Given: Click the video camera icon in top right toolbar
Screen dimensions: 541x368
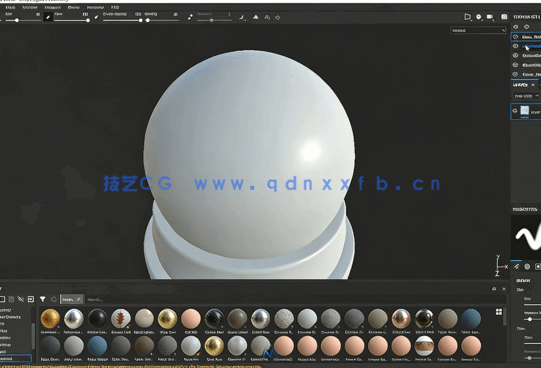Looking at the screenshot, I should point(490,17).
